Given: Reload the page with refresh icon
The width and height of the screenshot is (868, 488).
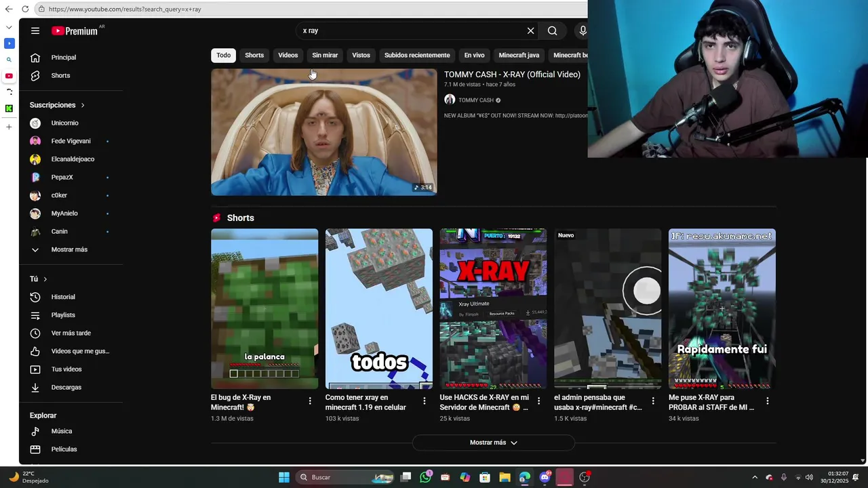Looking at the screenshot, I should tap(25, 9).
